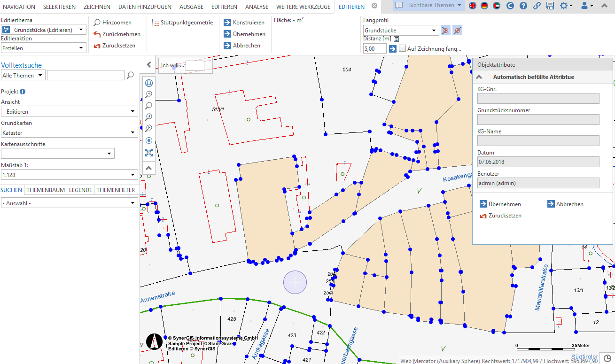The image size is (615, 364).
Task: Click the fullscreen arrows icon
Action: [x=149, y=153]
